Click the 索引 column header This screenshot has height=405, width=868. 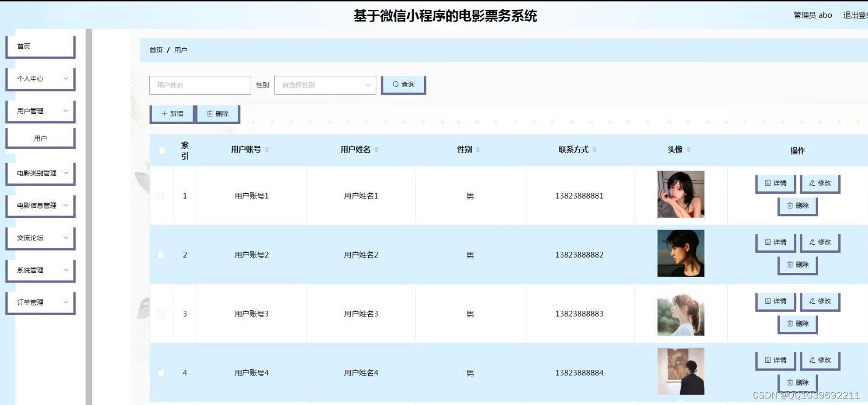(185, 151)
